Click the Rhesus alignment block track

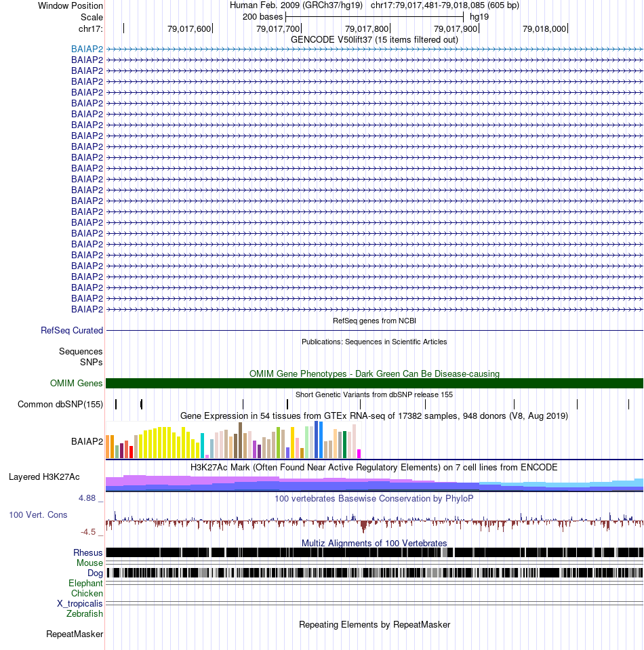pyautogui.click(x=374, y=552)
